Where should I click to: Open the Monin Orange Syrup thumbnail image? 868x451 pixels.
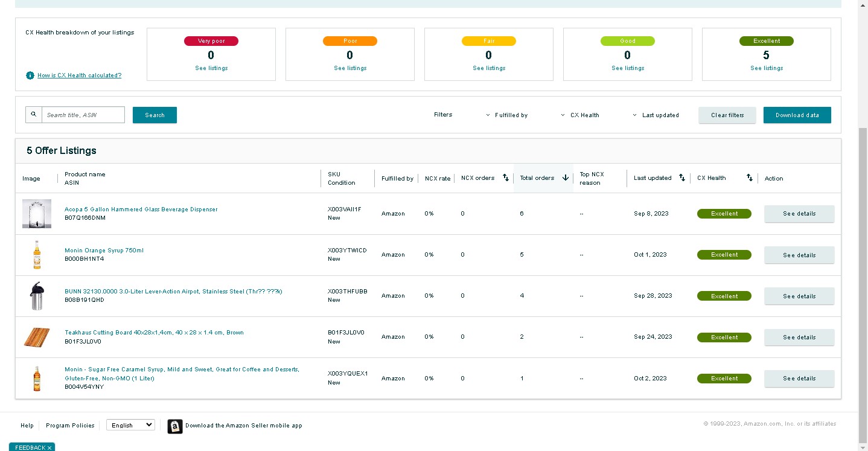coord(37,255)
